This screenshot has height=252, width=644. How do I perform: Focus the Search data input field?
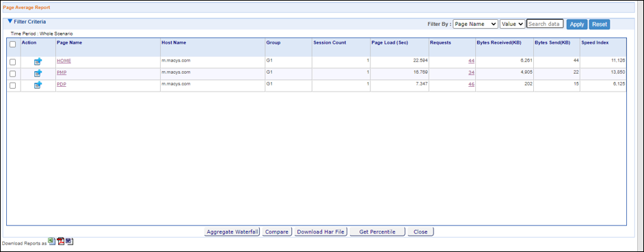(x=545, y=24)
